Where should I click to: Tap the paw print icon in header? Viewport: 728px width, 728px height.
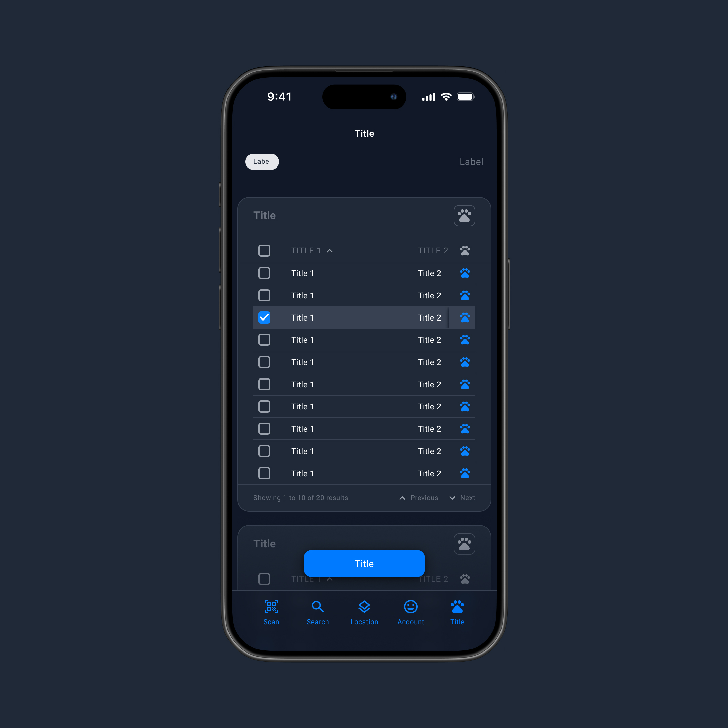coord(465,215)
